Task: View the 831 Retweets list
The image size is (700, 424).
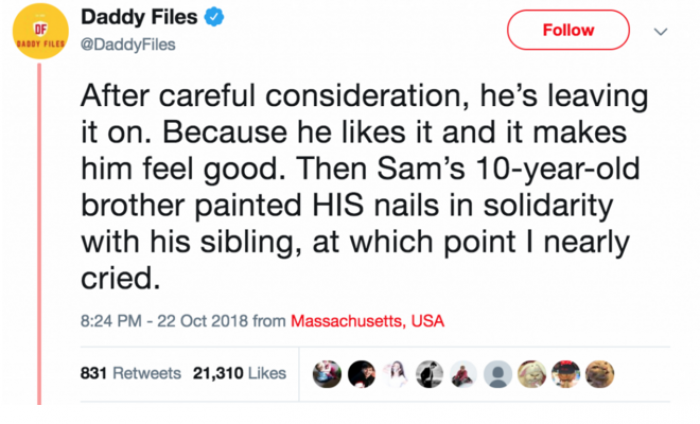Action: click(x=130, y=374)
